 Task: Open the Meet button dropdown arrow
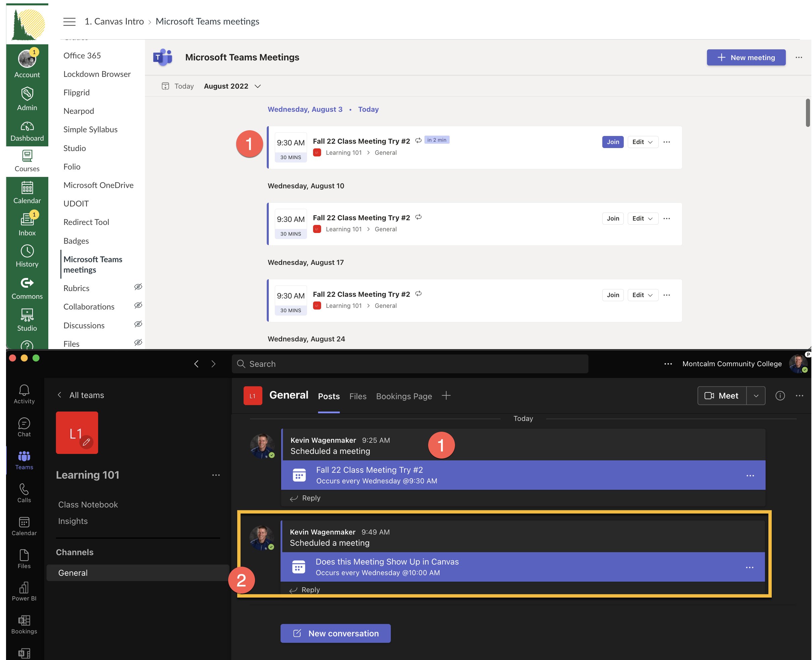click(756, 396)
